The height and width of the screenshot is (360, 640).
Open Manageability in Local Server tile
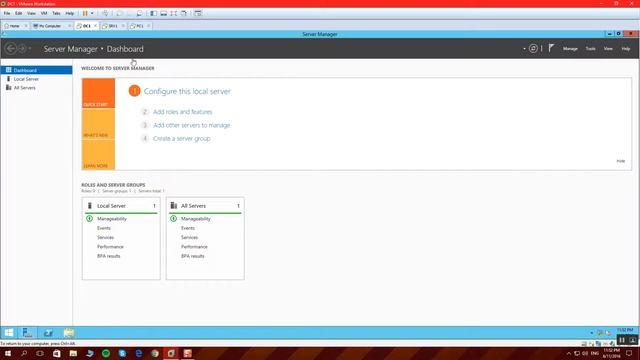(112, 219)
